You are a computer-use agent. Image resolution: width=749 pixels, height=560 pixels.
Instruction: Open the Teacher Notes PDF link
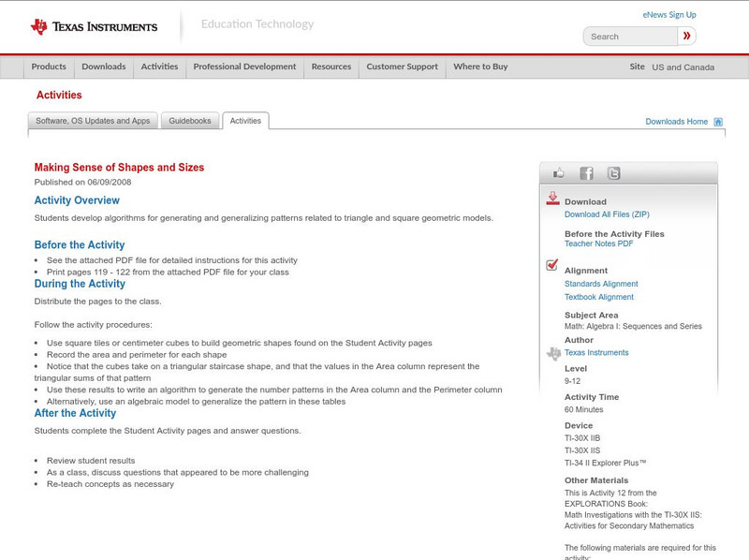coord(598,243)
